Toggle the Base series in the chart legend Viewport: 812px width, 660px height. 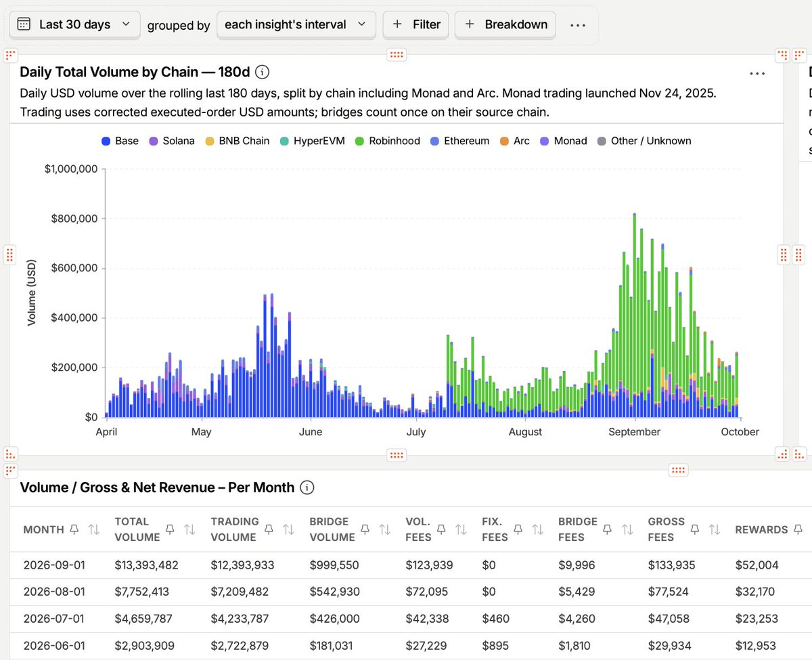click(x=120, y=141)
